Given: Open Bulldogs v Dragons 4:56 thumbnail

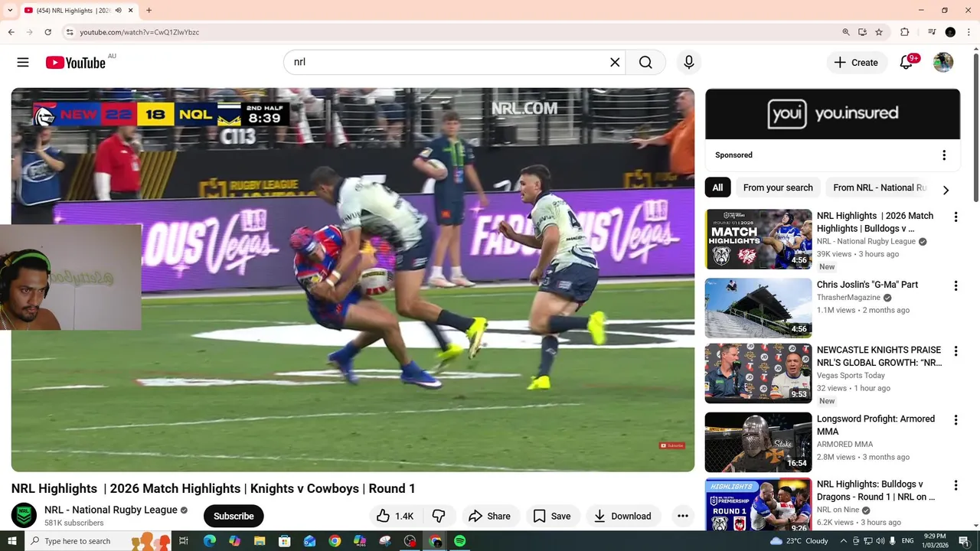Looking at the screenshot, I should click(758, 239).
